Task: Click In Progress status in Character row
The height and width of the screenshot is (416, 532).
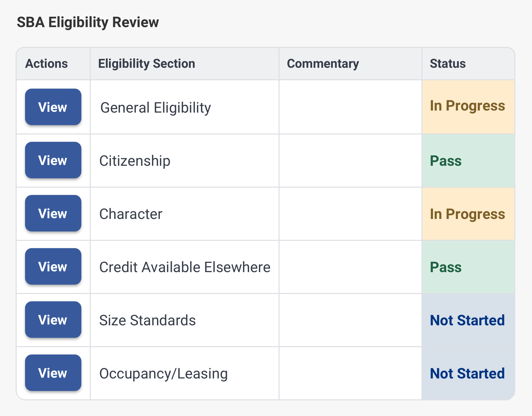Action: pyautogui.click(x=467, y=214)
